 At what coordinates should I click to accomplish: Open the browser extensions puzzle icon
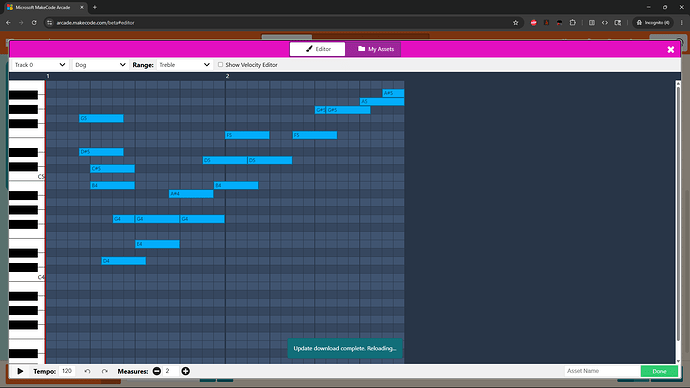[573, 23]
